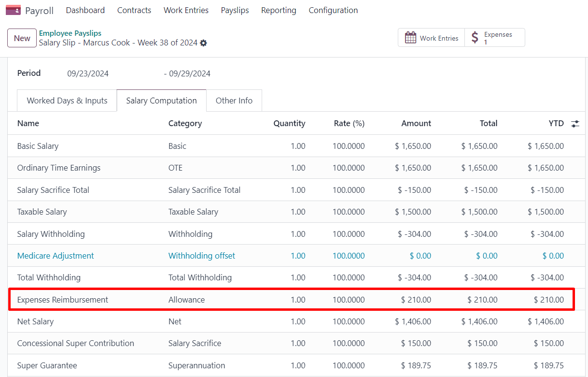Open the Dashboard menu
Screen dimensions: 588x377
tap(85, 10)
